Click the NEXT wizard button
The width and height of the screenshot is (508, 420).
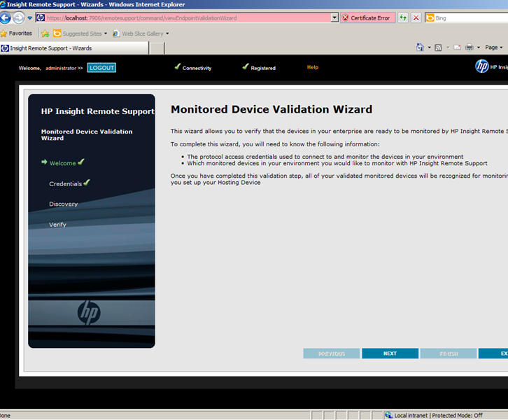point(390,353)
